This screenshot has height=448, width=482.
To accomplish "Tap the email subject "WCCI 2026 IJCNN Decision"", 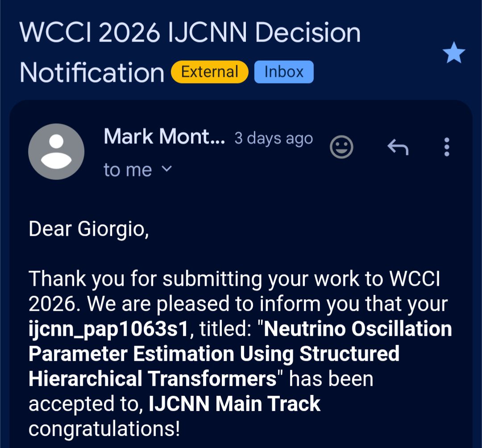I will point(190,33).
